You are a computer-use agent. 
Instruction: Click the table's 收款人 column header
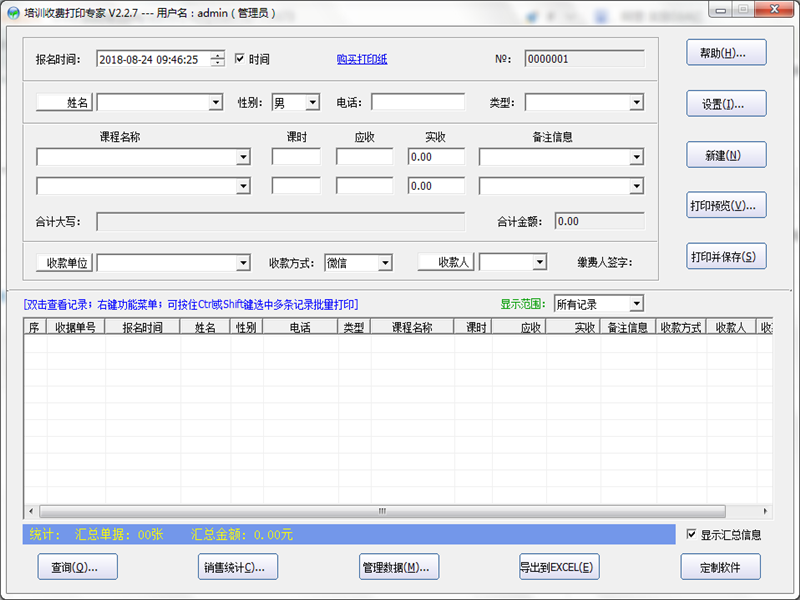[731, 327]
